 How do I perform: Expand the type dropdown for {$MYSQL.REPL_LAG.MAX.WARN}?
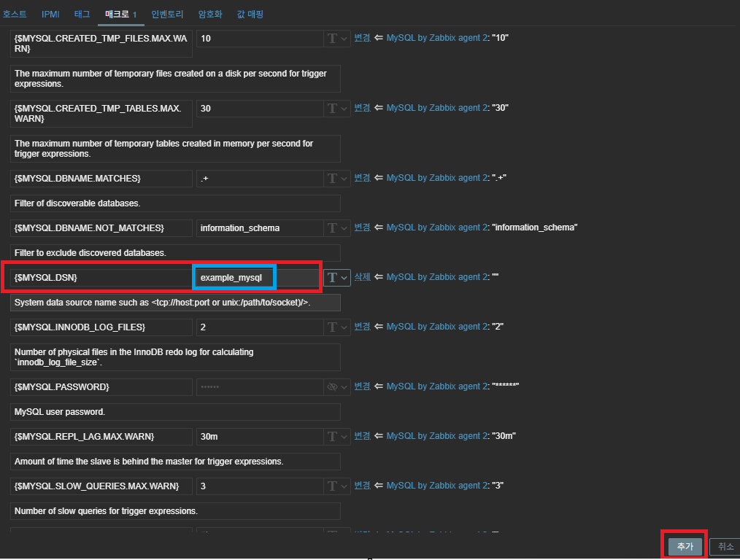337,436
